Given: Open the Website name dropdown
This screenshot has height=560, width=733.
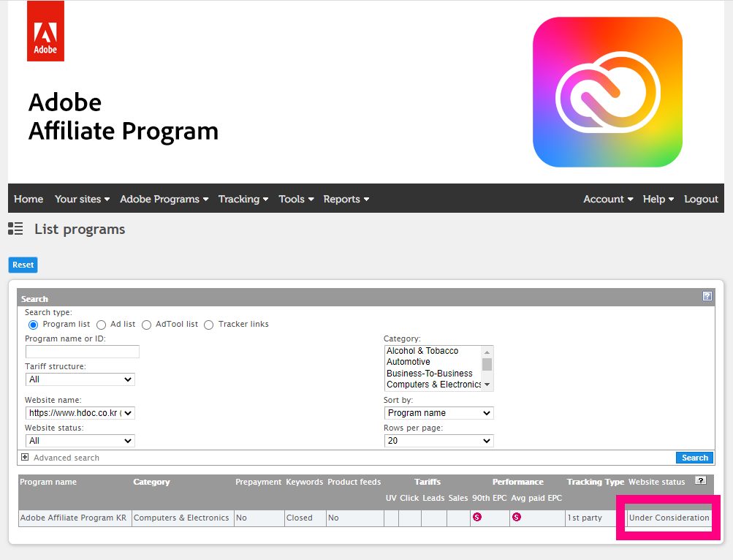Looking at the screenshot, I should click(80, 413).
